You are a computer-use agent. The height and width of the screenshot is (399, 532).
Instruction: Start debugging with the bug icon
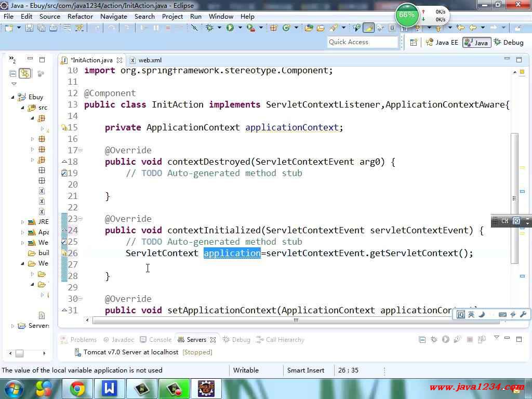[x=209, y=28]
